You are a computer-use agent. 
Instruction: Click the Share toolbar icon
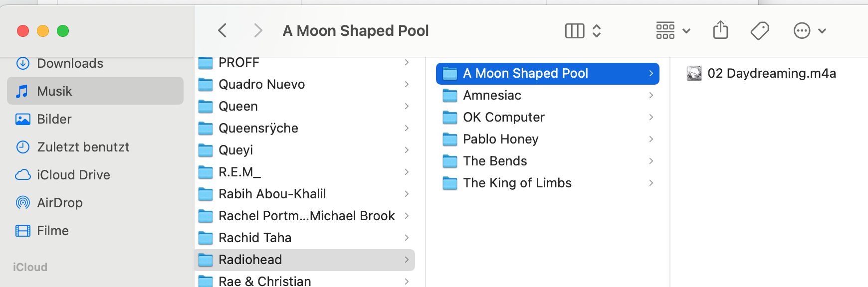(720, 30)
